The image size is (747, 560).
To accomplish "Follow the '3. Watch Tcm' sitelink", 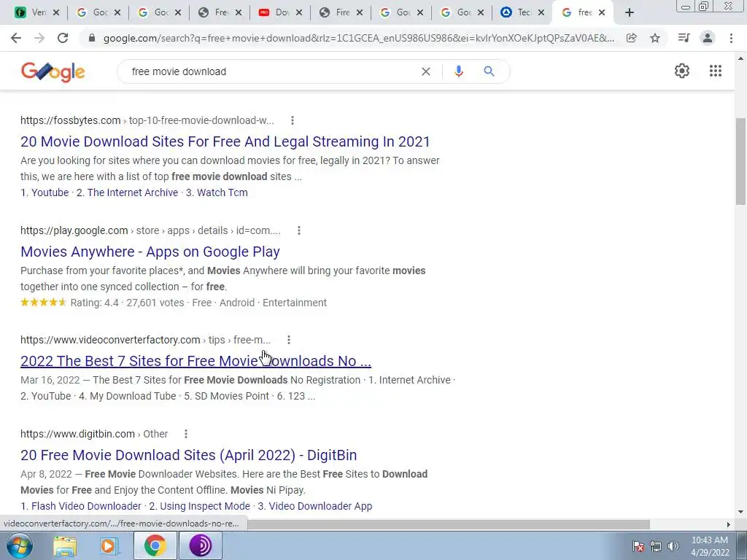I will 217,192.
